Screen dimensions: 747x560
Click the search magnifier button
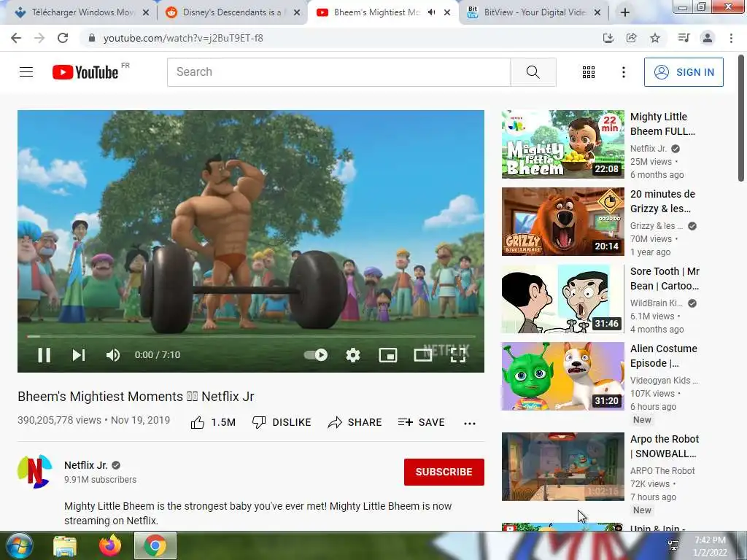point(533,72)
